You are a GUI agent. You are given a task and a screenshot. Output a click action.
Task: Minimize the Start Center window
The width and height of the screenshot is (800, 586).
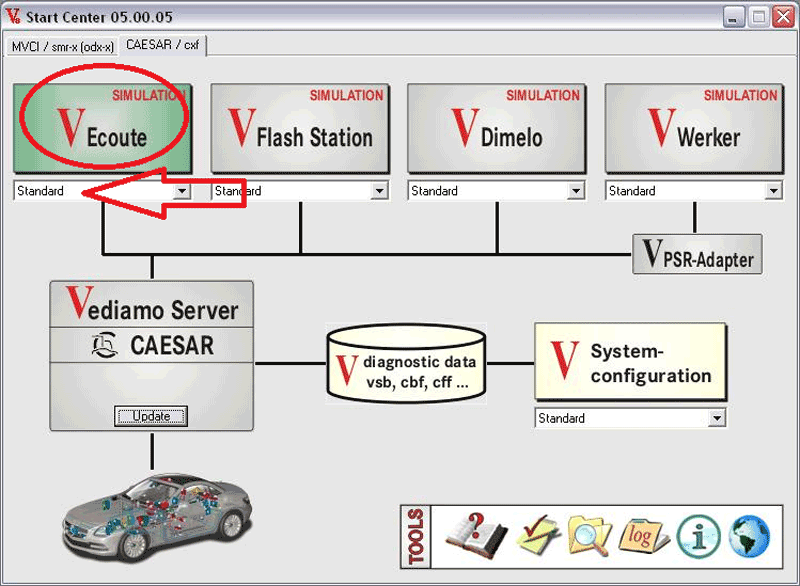[x=733, y=17]
